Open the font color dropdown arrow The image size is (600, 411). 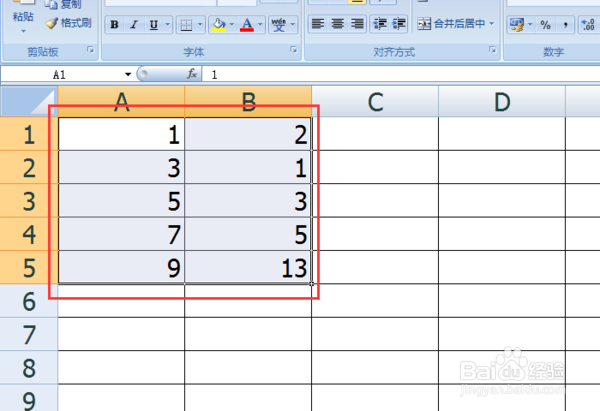click(x=261, y=25)
